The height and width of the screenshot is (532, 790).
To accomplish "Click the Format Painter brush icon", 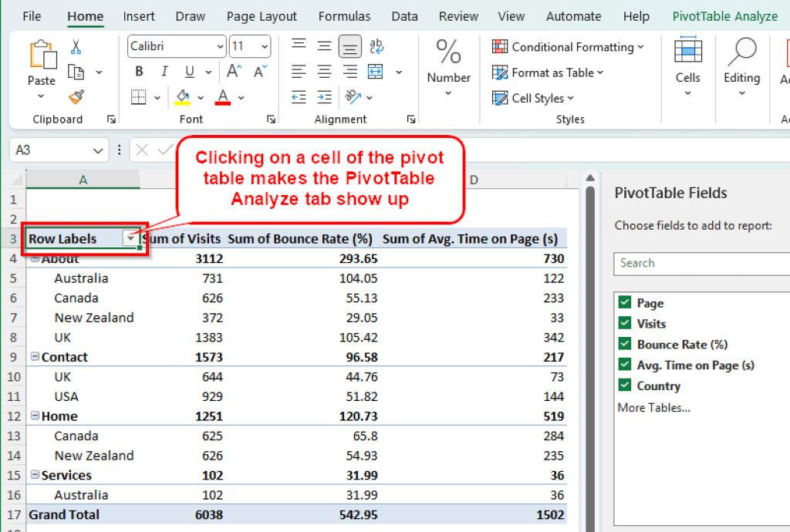I will point(76,97).
